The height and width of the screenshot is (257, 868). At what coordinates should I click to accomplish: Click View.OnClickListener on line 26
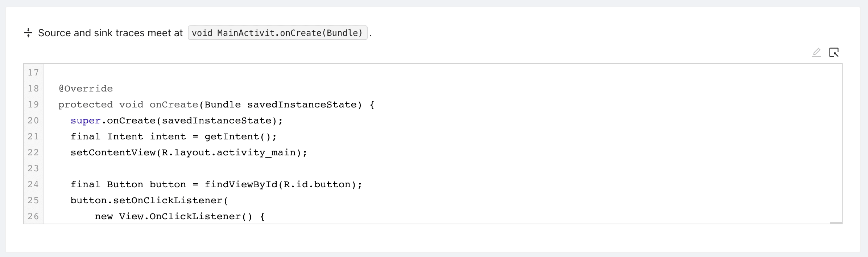[180, 216]
